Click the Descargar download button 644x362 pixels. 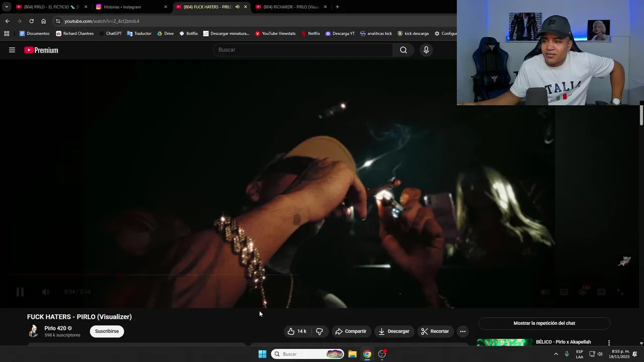pyautogui.click(x=394, y=331)
